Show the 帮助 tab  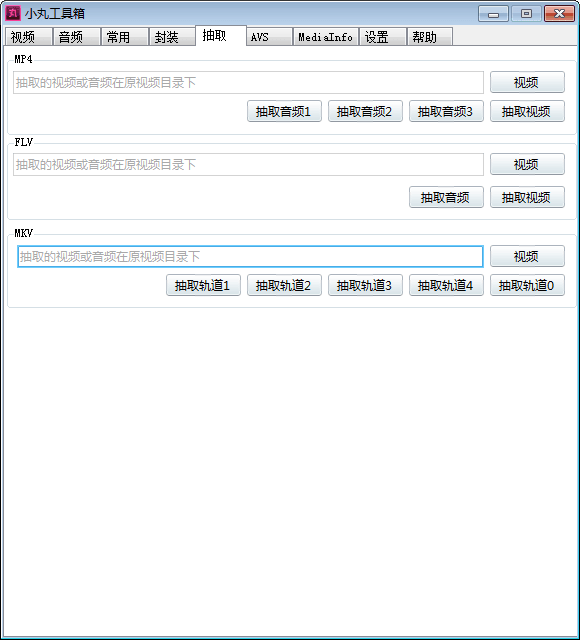[x=430, y=37]
